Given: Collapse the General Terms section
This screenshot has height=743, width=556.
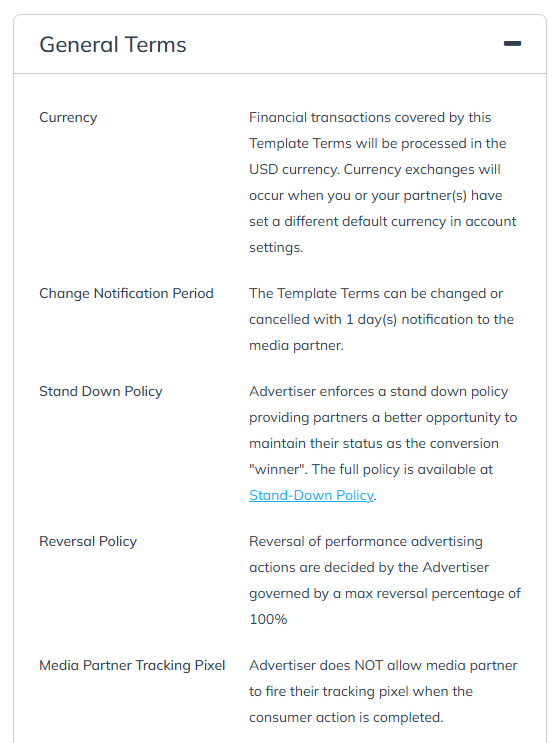Looking at the screenshot, I should [x=512, y=44].
